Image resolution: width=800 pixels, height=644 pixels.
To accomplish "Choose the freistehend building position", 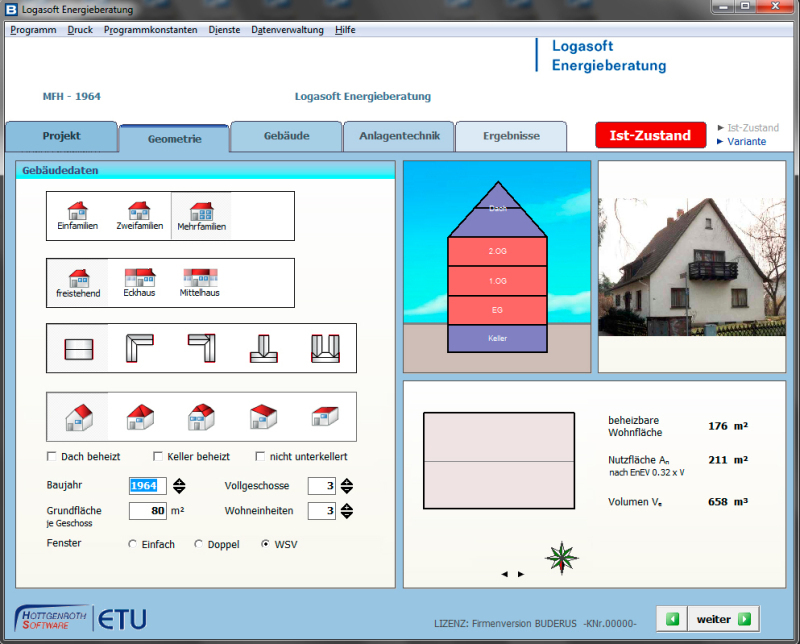I will pos(78,283).
